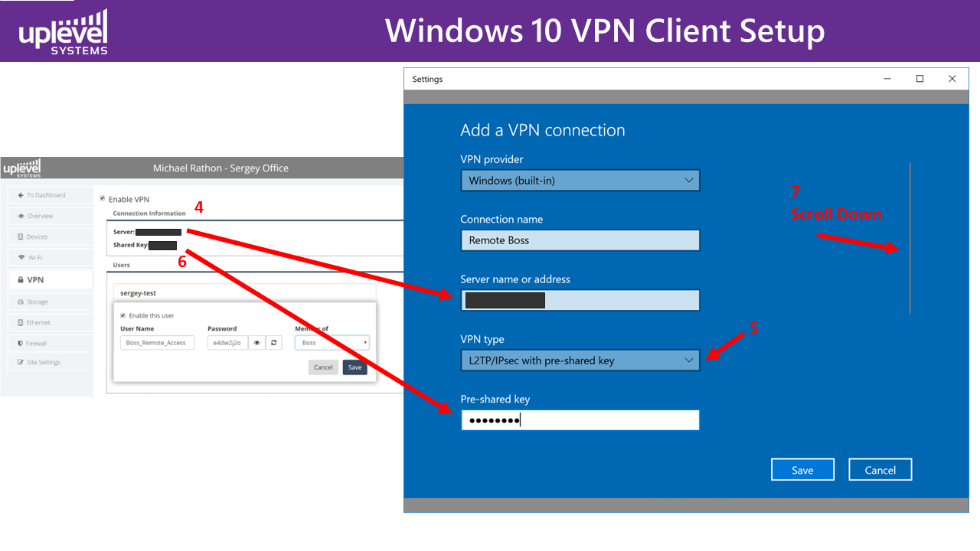Click Cancel in Add a VPN connection
This screenshot has height=551, width=980.
point(880,470)
